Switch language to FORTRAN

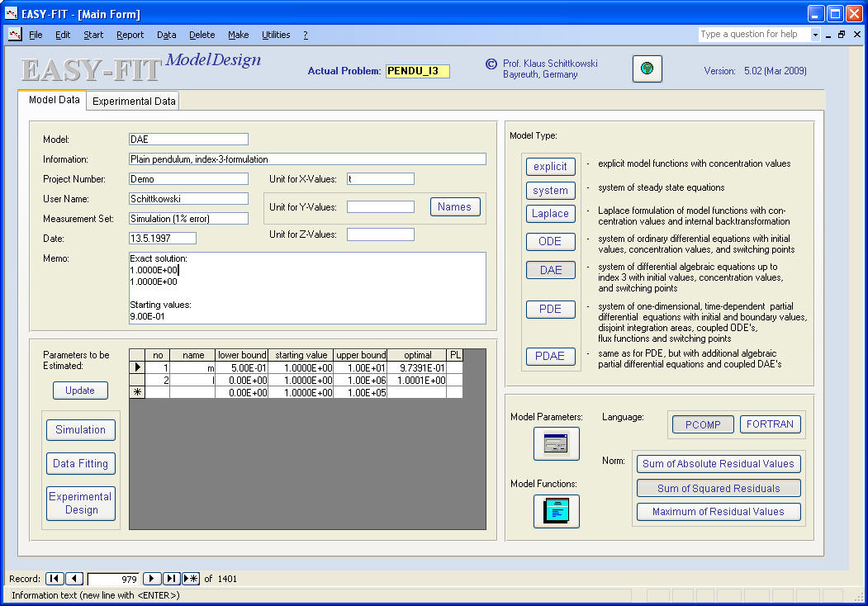click(x=770, y=424)
